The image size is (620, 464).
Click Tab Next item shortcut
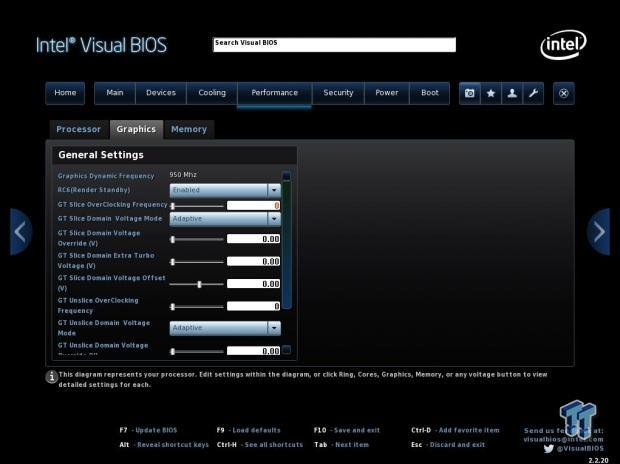pyautogui.click(x=341, y=445)
